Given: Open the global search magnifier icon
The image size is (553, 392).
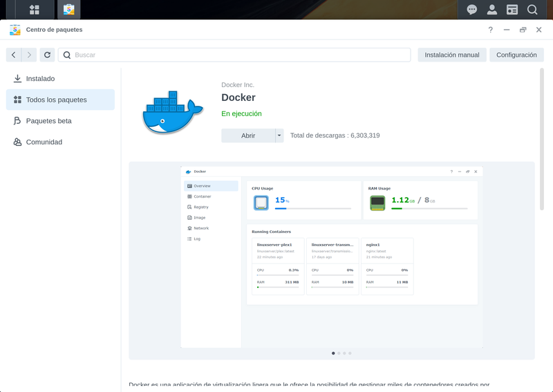Looking at the screenshot, I should click(x=532, y=10).
